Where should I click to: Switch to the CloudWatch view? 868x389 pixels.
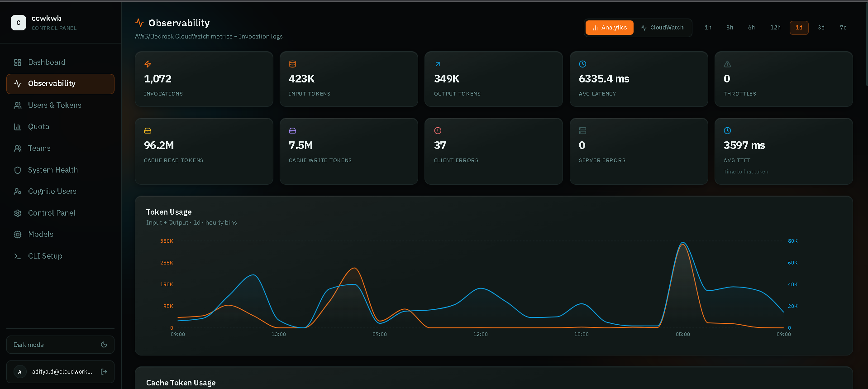[x=662, y=28]
